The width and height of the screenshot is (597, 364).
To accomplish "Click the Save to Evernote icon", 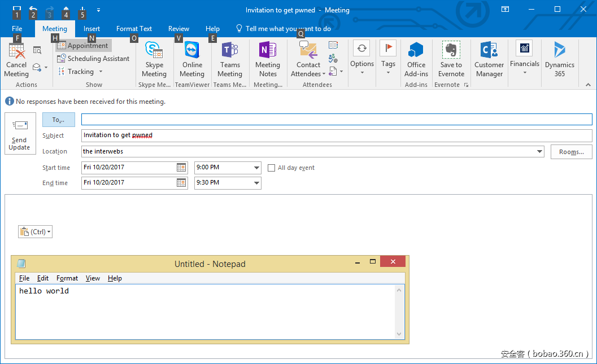I will pos(451,60).
